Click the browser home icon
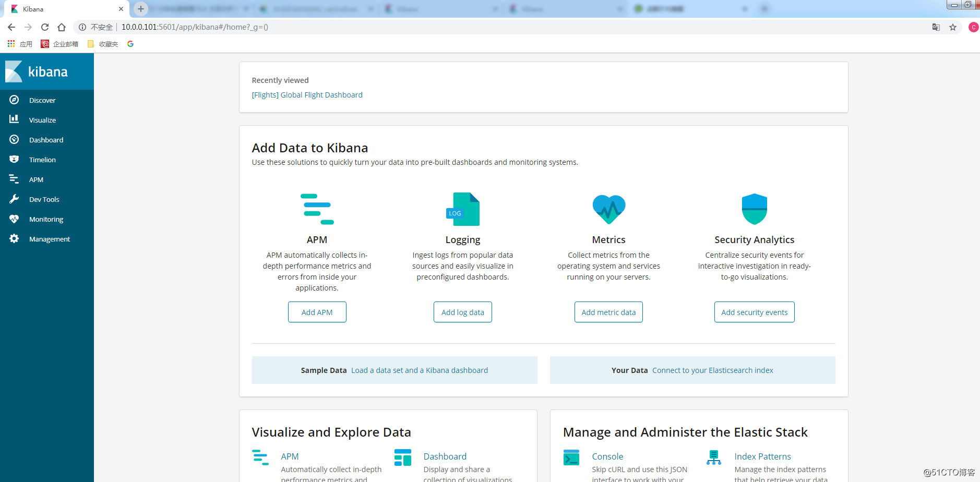 click(62, 27)
